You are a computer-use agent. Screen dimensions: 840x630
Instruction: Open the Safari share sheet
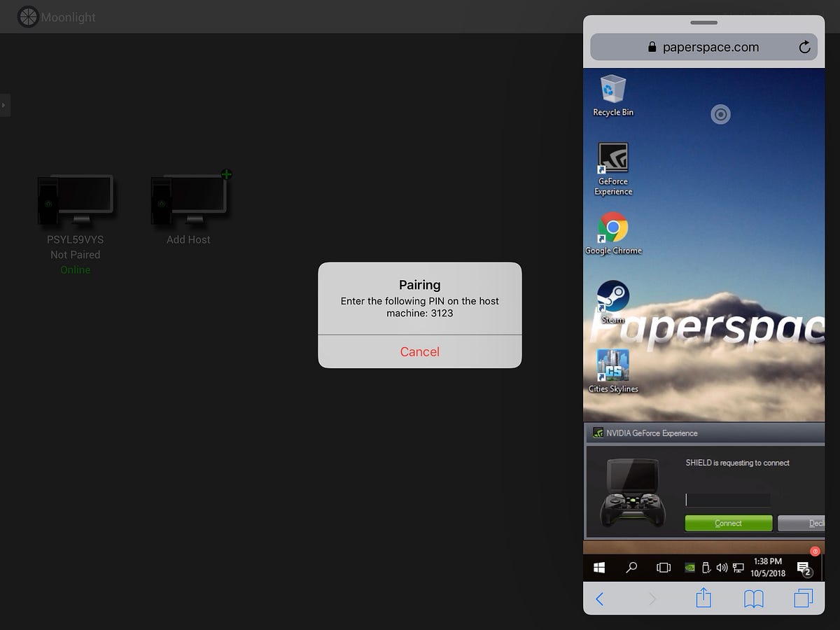pyautogui.click(x=703, y=597)
